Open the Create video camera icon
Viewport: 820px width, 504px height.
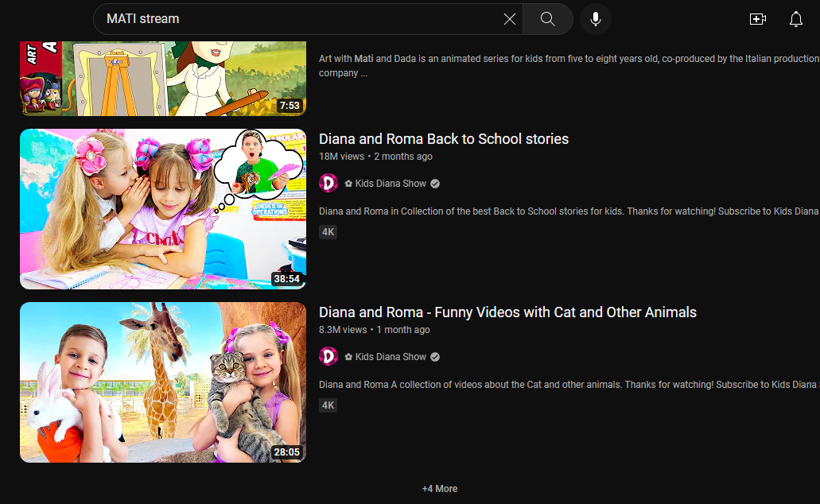758,19
